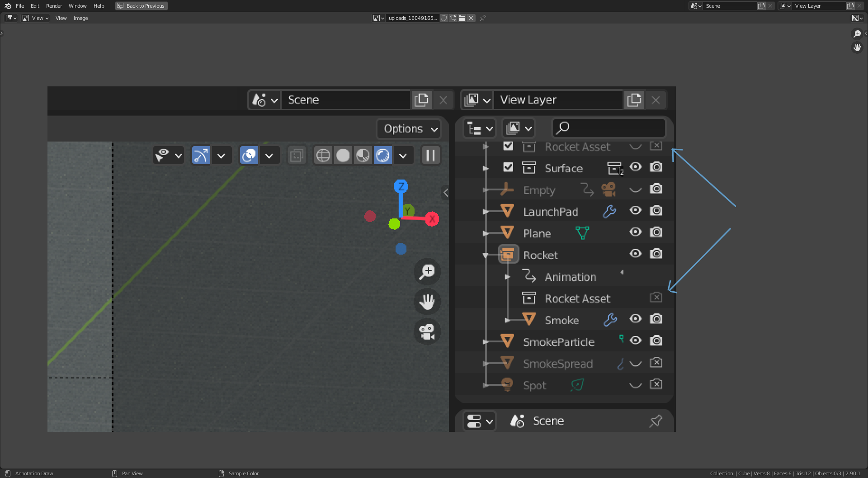Click the camera view gizmo in the displayed image
This screenshot has height=478, width=868.
click(427, 332)
